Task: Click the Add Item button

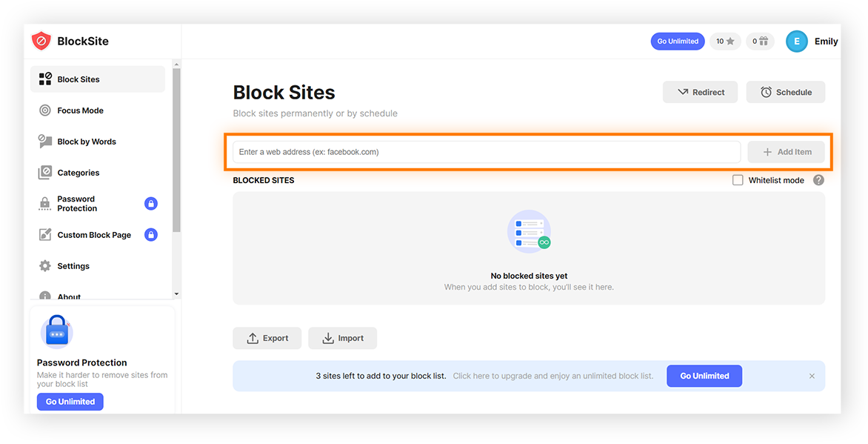Action: 786,151
